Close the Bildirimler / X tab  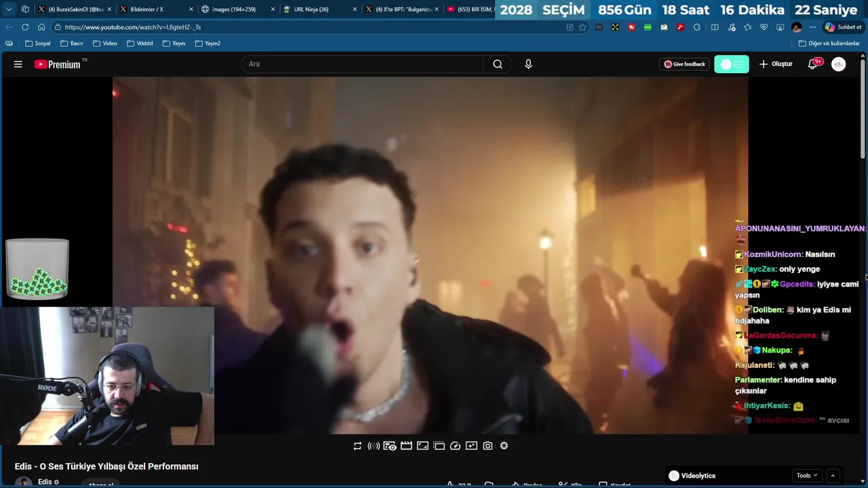click(191, 9)
